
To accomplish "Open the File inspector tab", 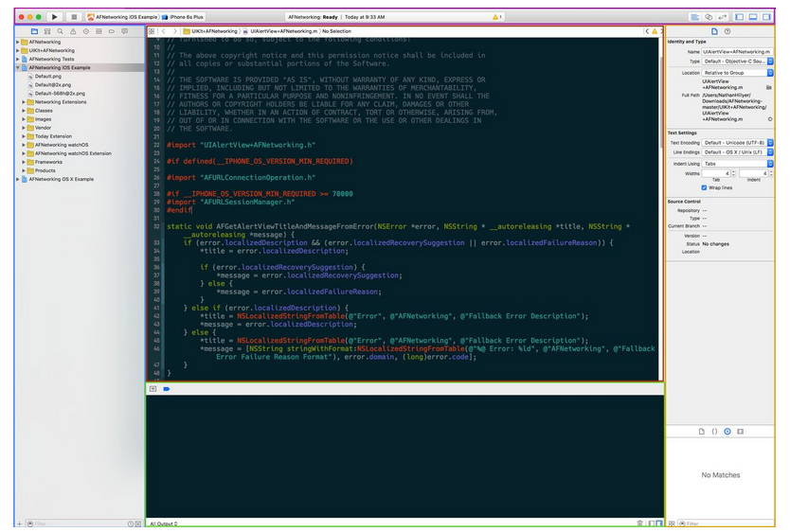I will 714,31.
